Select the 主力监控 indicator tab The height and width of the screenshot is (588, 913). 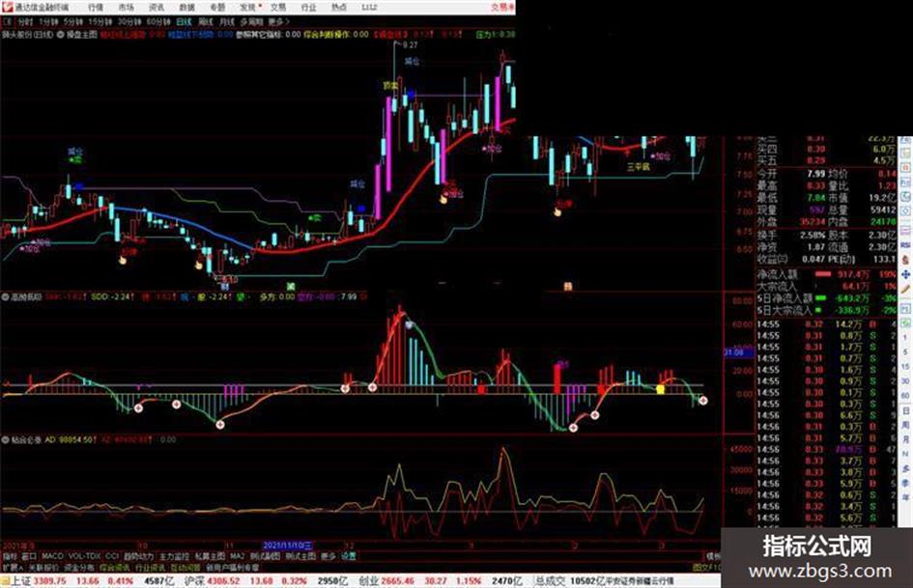174,556
